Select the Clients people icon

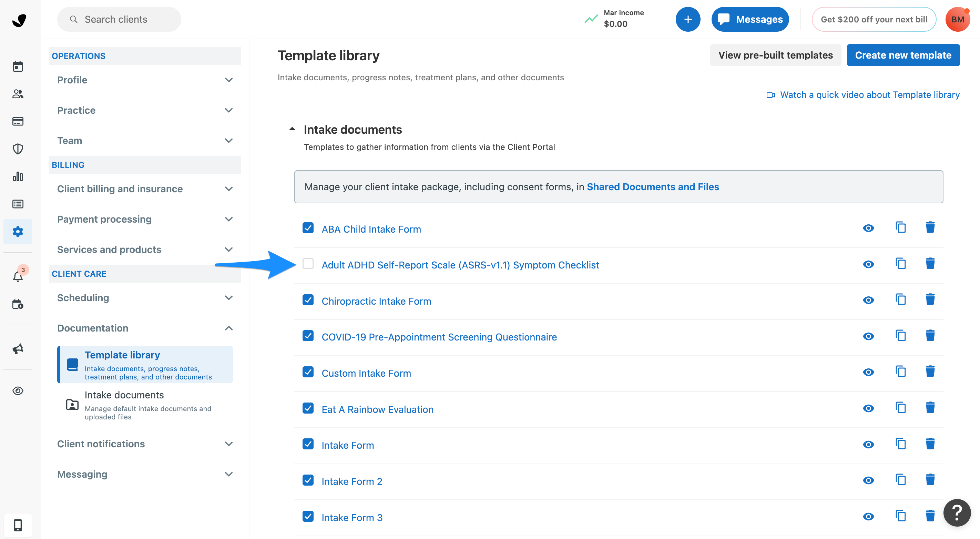click(18, 94)
